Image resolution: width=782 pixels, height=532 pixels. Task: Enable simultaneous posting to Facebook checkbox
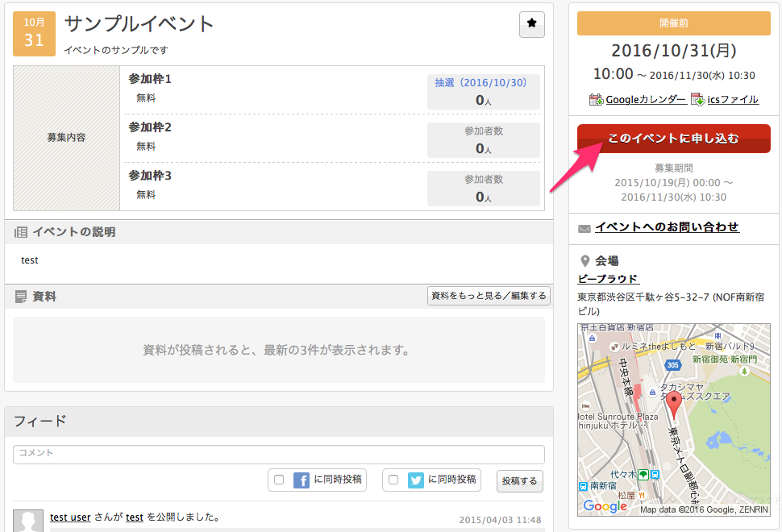click(279, 480)
